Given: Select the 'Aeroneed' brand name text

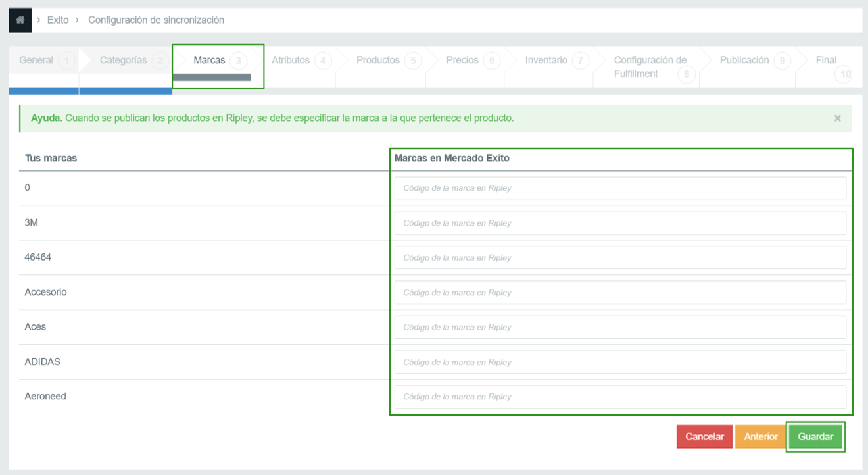Looking at the screenshot, I should pos(45,396).
